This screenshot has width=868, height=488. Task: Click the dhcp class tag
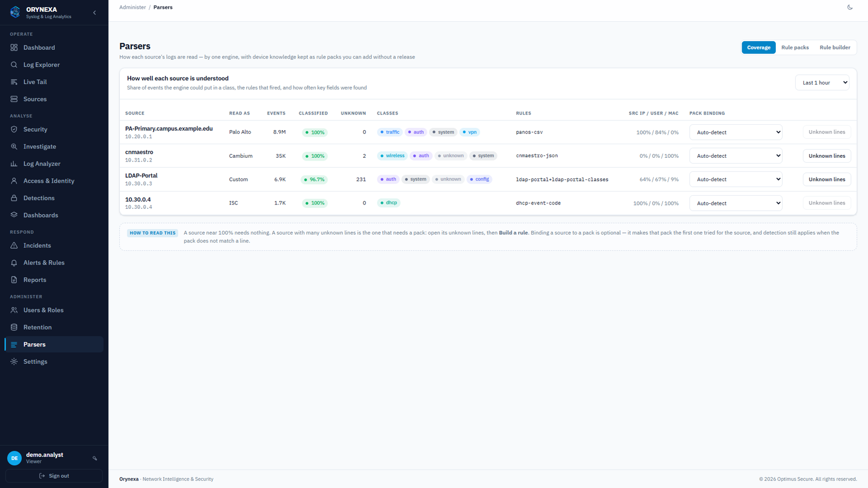[x=388, y=203]
